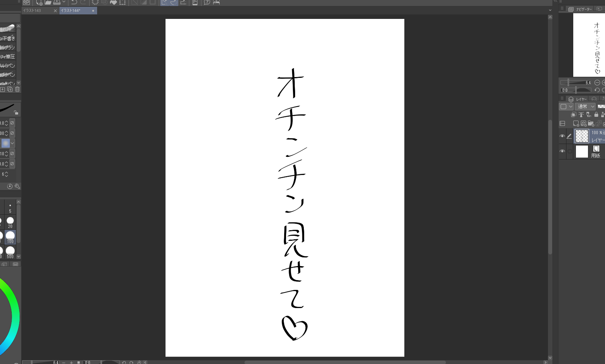This screenshot has height=364, width=605.
Task: Create a new raster layer
Action: (576, 124)
